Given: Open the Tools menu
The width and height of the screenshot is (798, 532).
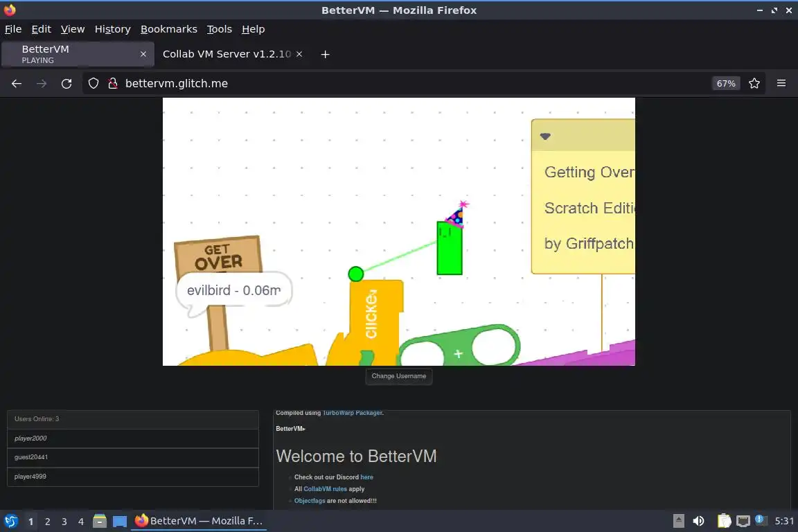Looking at the screenshot, I should (220, 29).
